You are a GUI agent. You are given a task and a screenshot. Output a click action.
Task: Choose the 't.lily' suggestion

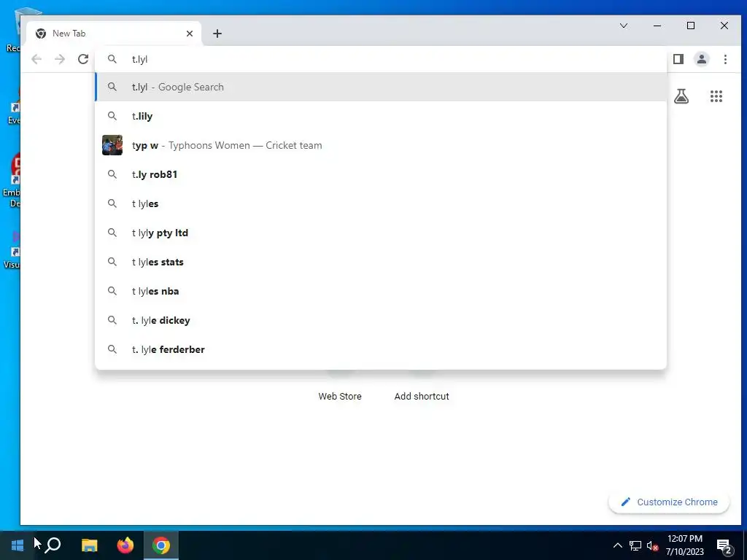(x=381, y=116)
